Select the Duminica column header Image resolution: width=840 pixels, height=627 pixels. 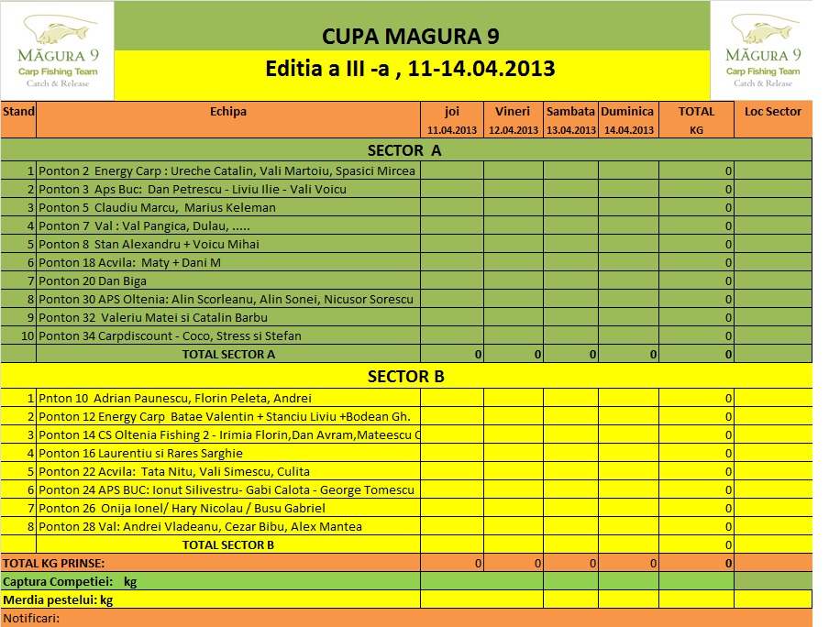[627, 119]
